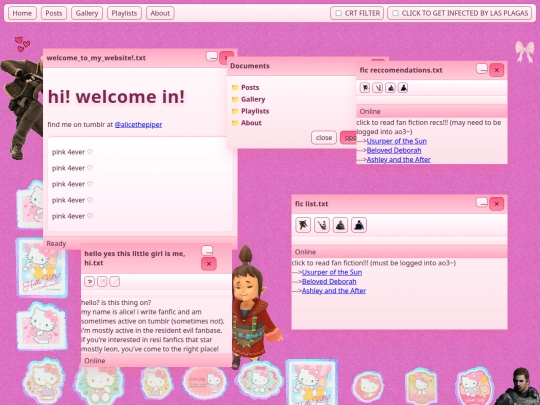The image size is (540, 405).
Task: Open Posts from the top navigation
Action: tap(54, 13)
